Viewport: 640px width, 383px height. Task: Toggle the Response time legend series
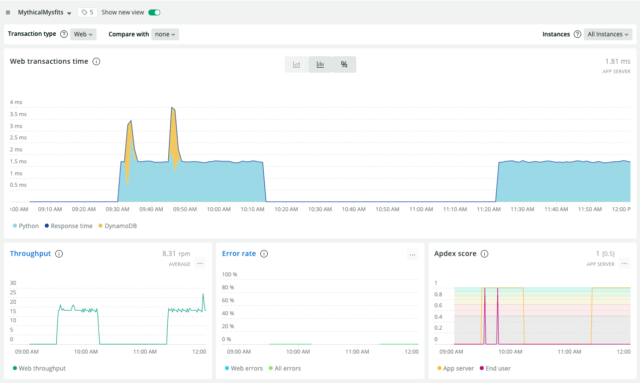coord(69,226)
